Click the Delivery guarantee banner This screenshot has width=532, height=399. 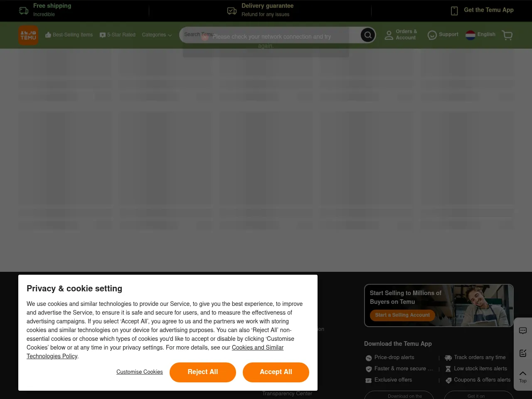(x=261, y=10)
